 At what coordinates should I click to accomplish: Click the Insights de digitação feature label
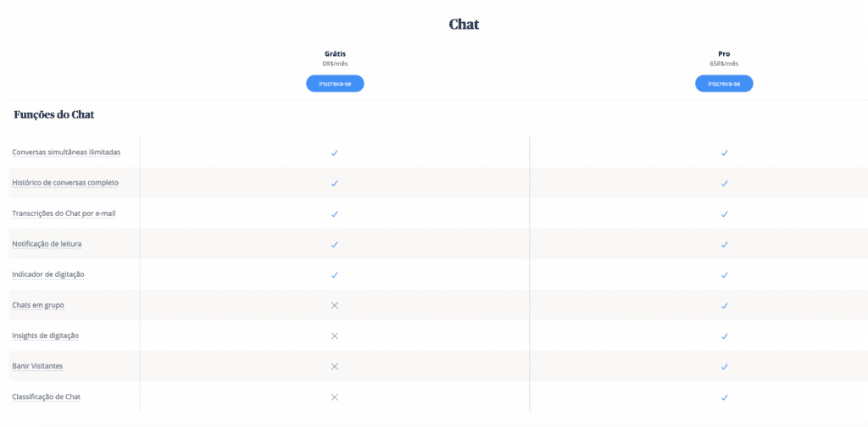point(46,335)
